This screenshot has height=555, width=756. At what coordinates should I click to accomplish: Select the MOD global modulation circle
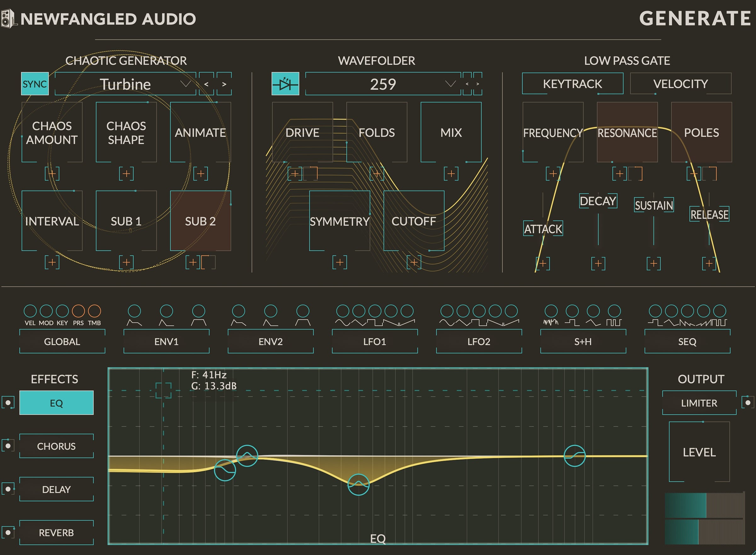46,311
